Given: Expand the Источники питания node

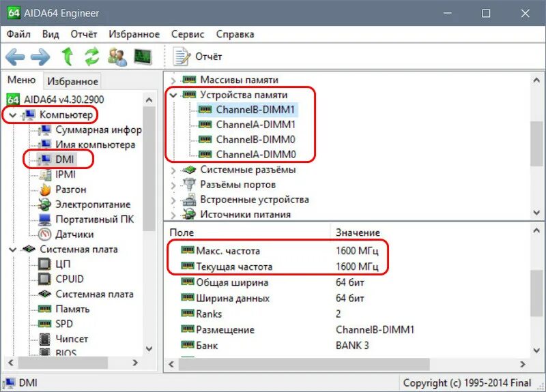Looking at the screenshot, I should [x=173, y=215].
